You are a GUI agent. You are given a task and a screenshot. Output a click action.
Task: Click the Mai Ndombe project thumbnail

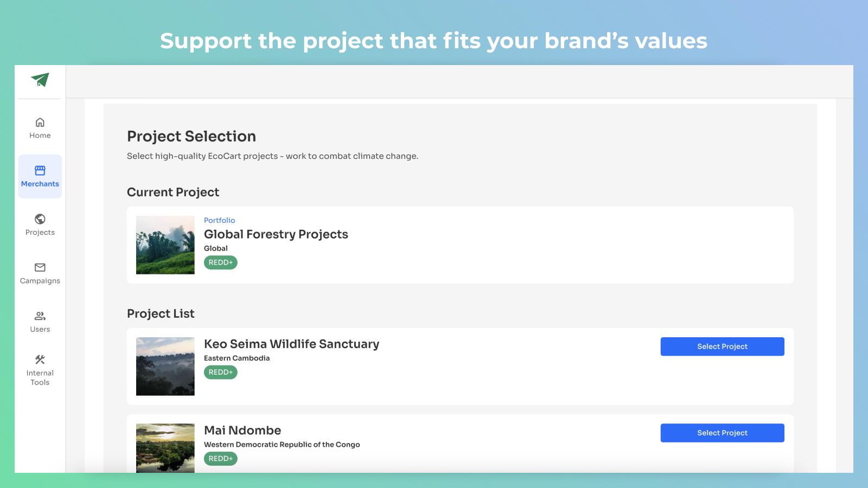(165, 447)
